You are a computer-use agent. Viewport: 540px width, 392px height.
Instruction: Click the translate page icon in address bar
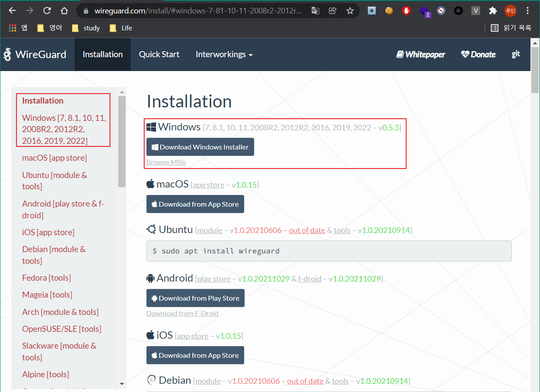point(315,11)
